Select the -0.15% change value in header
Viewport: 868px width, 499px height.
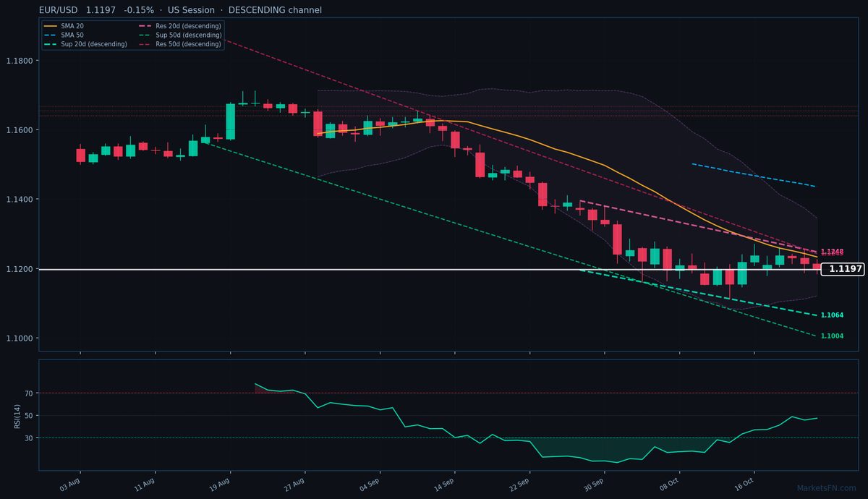click(x=139, y=10)
